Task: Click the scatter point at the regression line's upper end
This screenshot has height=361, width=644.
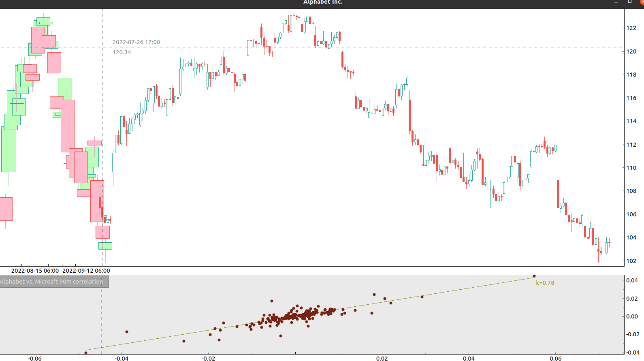Action: [x=534, y=276]
